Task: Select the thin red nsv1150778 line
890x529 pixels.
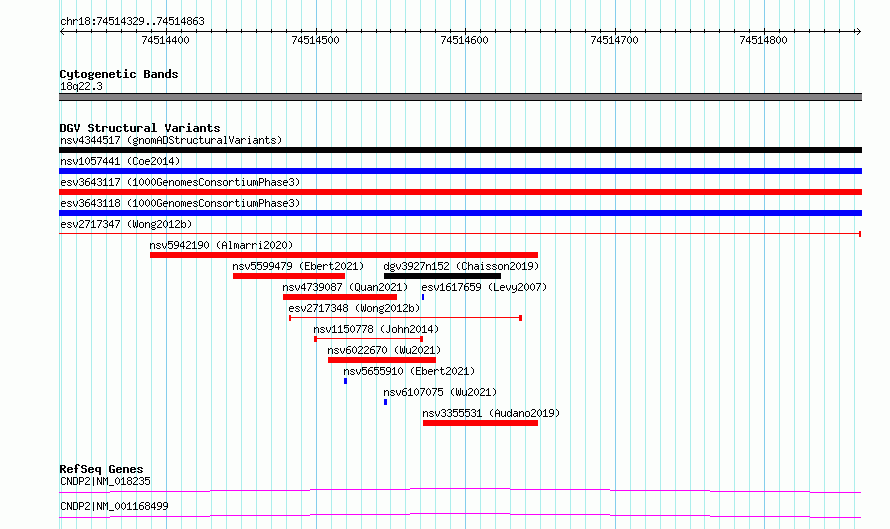Action: 368,339
